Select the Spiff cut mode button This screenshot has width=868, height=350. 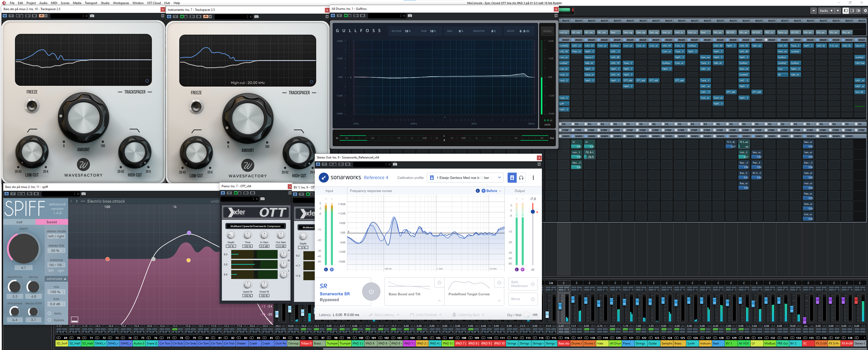[x=19, y=222]
